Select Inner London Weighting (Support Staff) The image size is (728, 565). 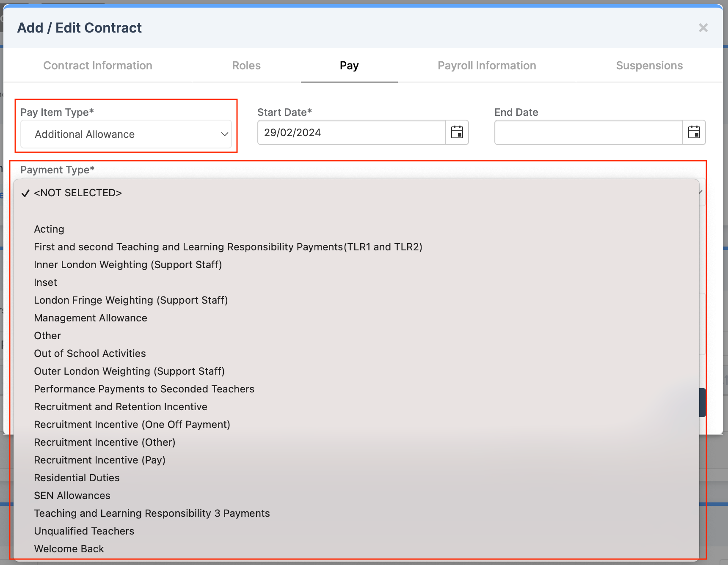[128, 265]
